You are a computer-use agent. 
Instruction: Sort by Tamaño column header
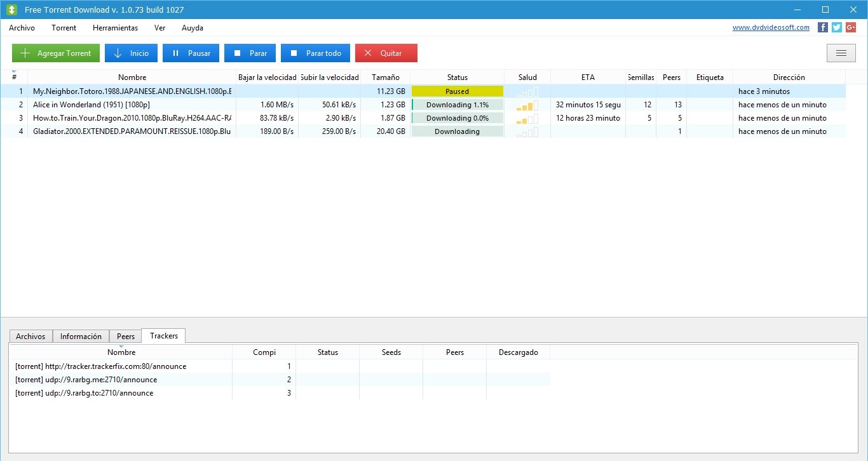tap(386, 77)
